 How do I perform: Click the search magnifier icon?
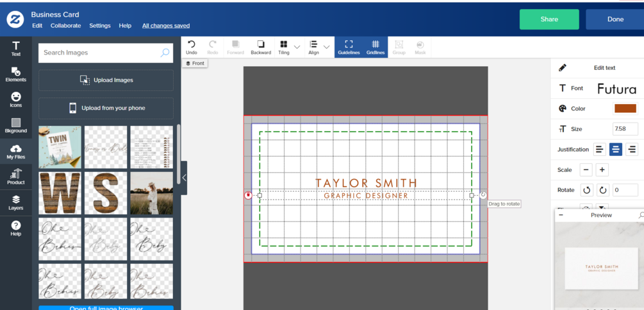(x=165, y=53)
